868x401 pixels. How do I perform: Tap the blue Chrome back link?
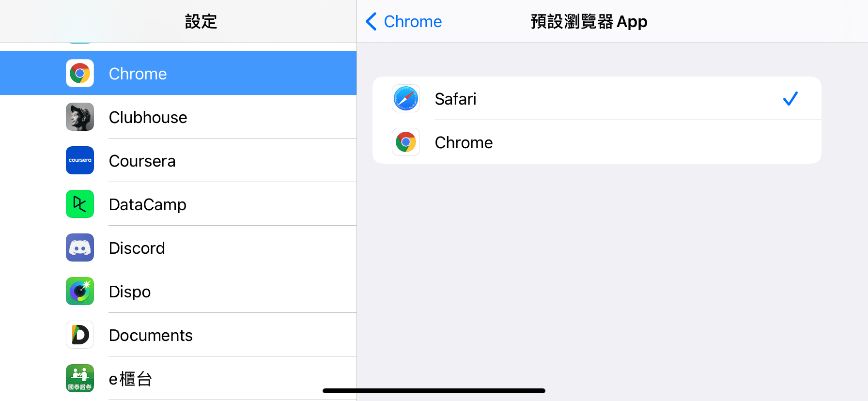(x=413, y=22)
